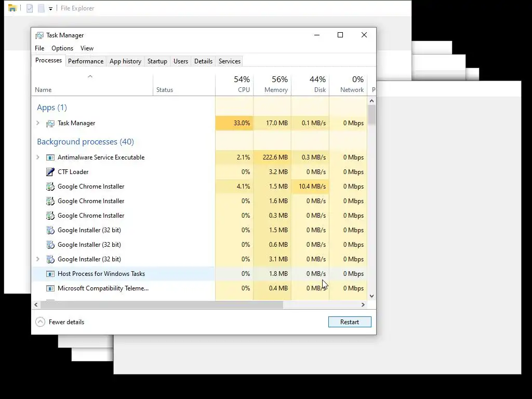Sort by the Memory column header
The width and height of the screenshot is (532, 399).
pos(272,85)
